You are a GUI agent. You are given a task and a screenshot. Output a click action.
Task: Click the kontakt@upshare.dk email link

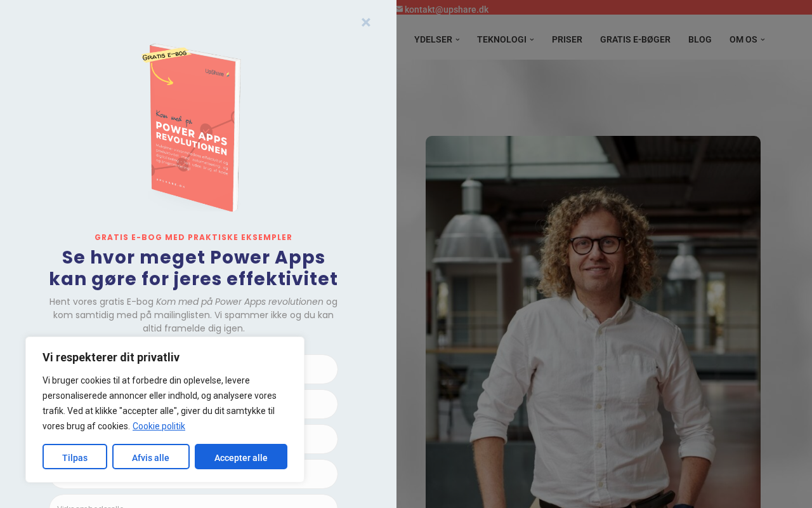coord(447,10)
